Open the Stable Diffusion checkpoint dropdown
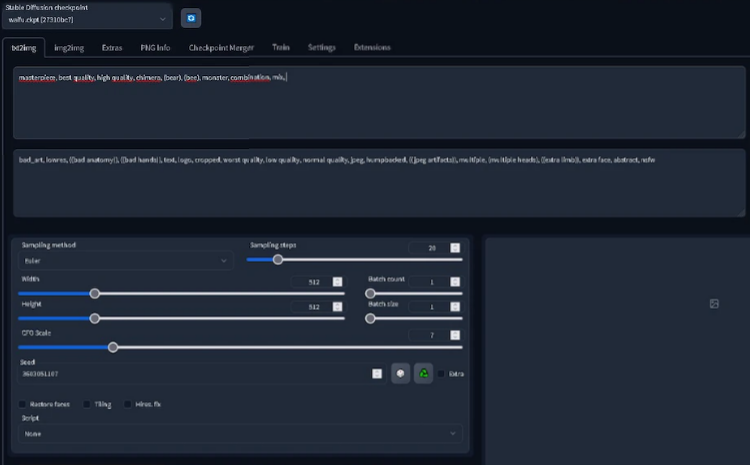This screenshot has width=750, height=465. click(87, 20)
